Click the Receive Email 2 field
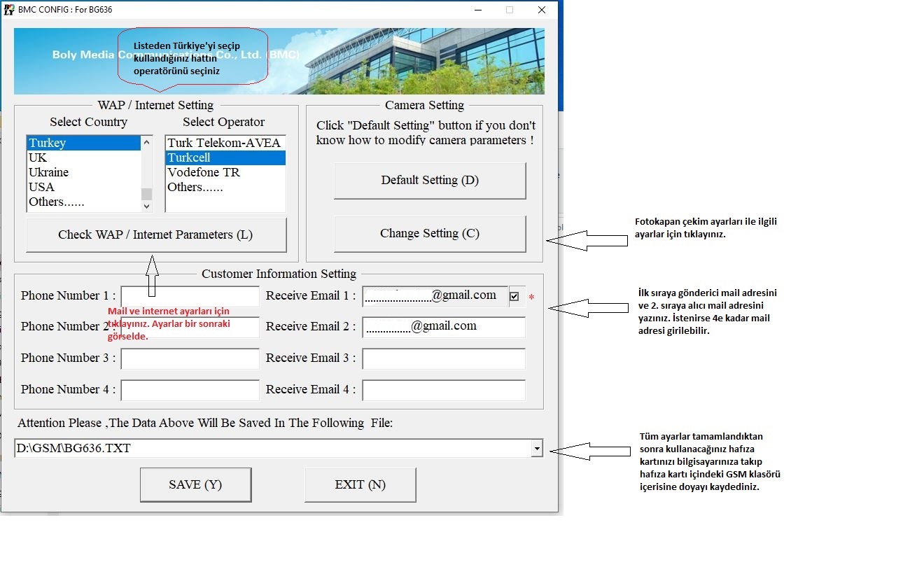 point(444,328)
